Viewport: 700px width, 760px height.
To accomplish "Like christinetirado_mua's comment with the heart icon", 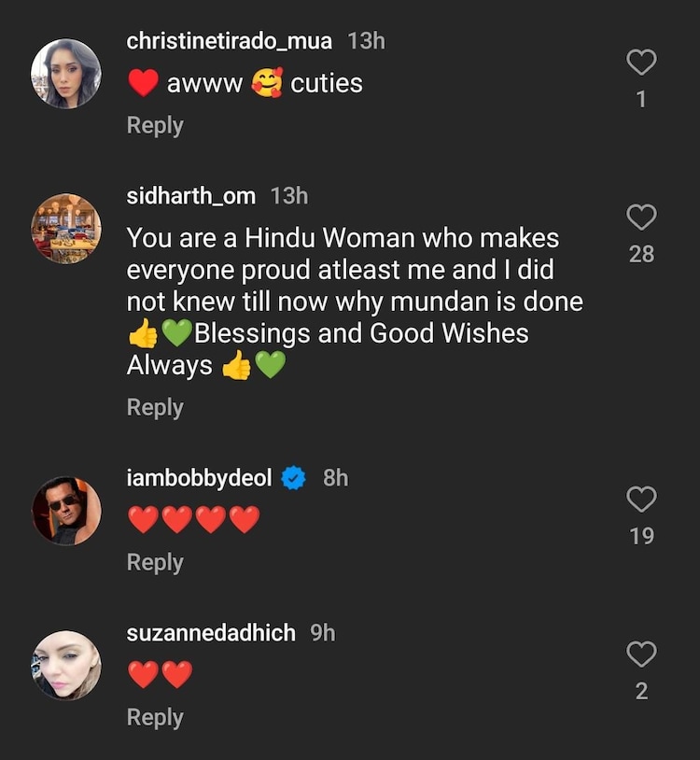I will tap(640, 60).
